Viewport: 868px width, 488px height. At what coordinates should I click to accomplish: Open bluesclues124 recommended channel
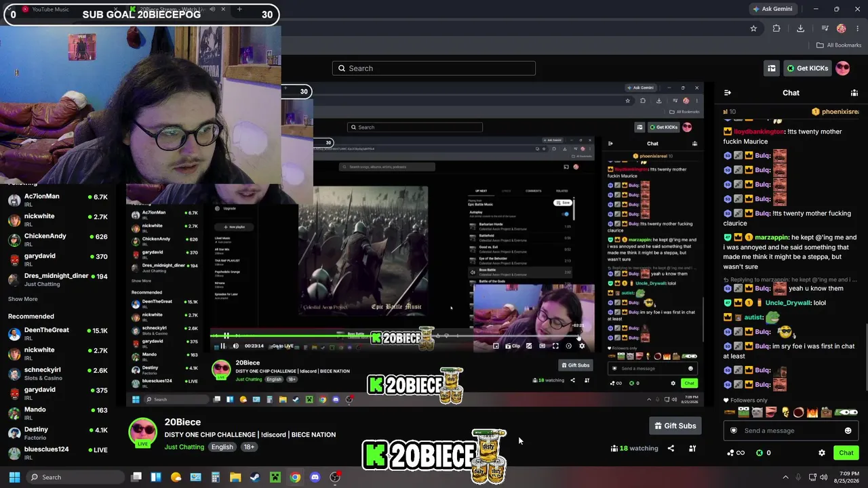point(58,452)
